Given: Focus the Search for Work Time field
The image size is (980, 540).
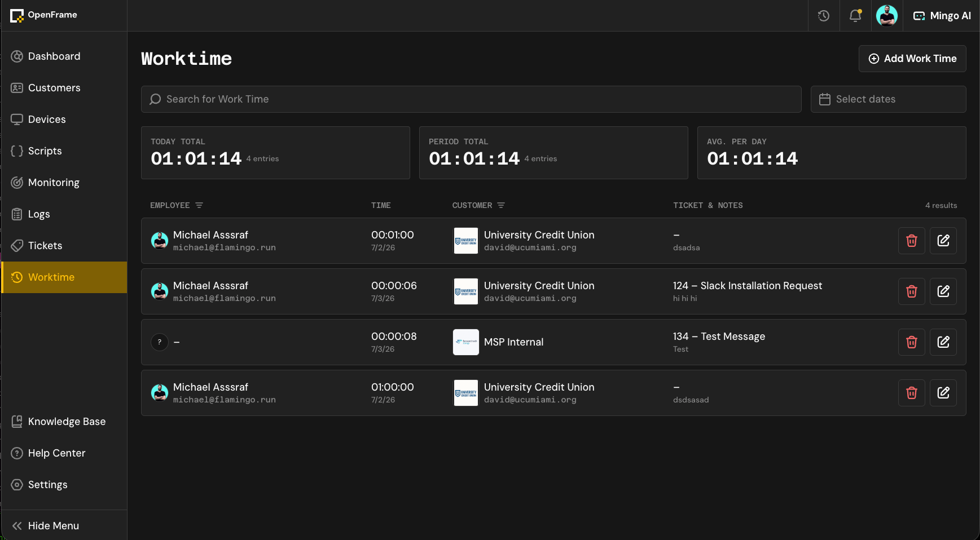Looking at the screenshot, I should (x=471, y=99).
